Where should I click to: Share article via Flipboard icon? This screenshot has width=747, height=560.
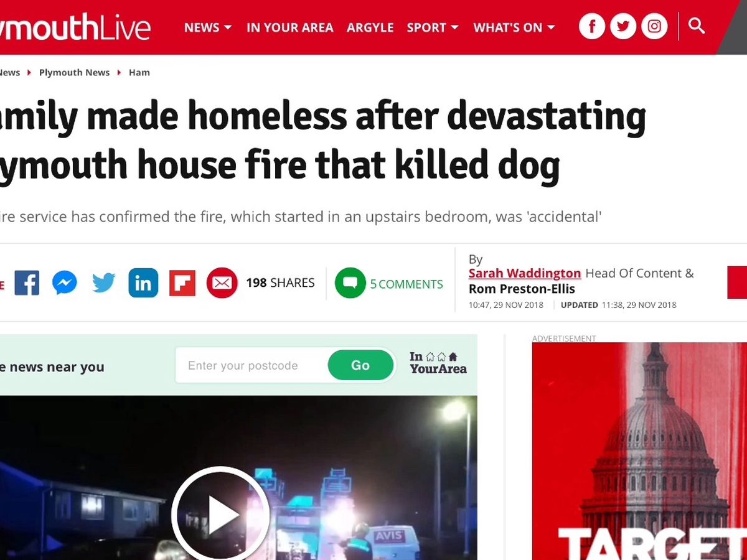(182, 283)
